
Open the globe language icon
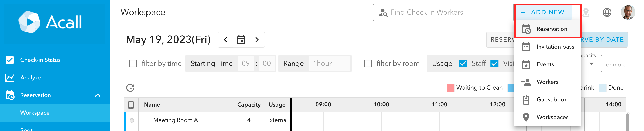(607, 12)
